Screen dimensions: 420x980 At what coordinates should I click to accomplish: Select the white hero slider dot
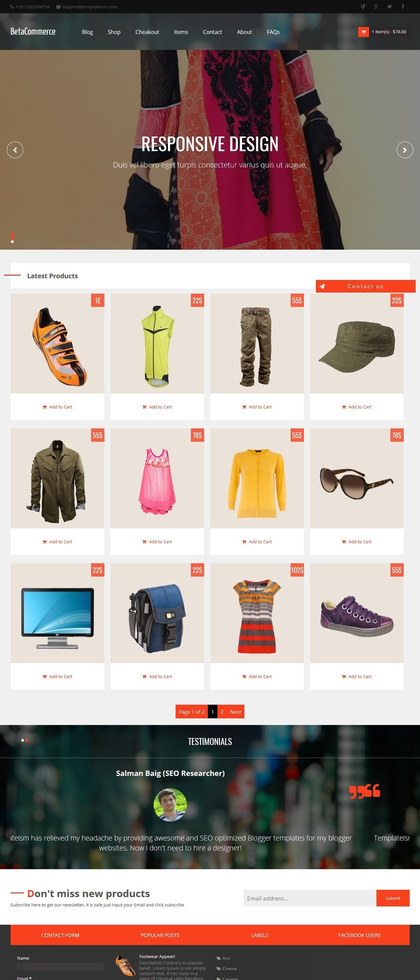[12, 241]
